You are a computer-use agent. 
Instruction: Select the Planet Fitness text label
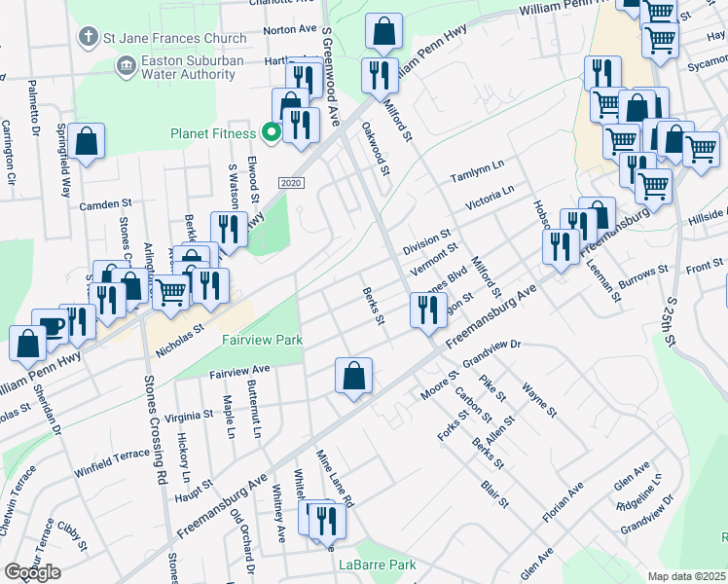213,133
